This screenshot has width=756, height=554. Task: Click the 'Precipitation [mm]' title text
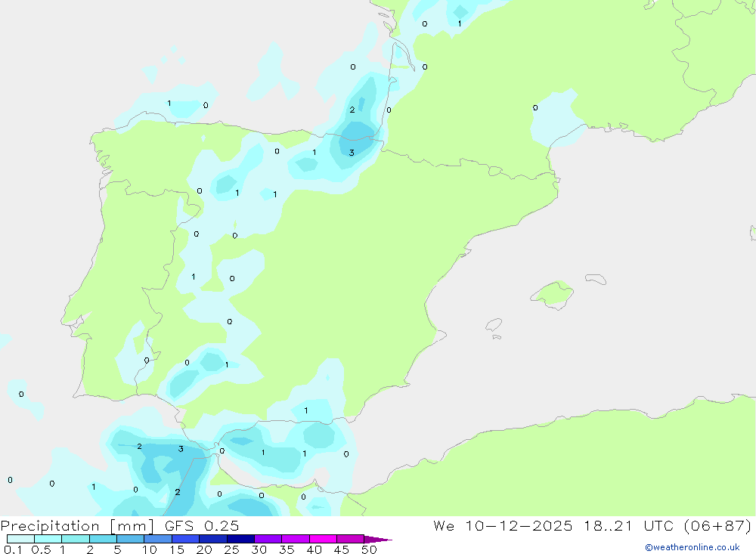[77, 526]
